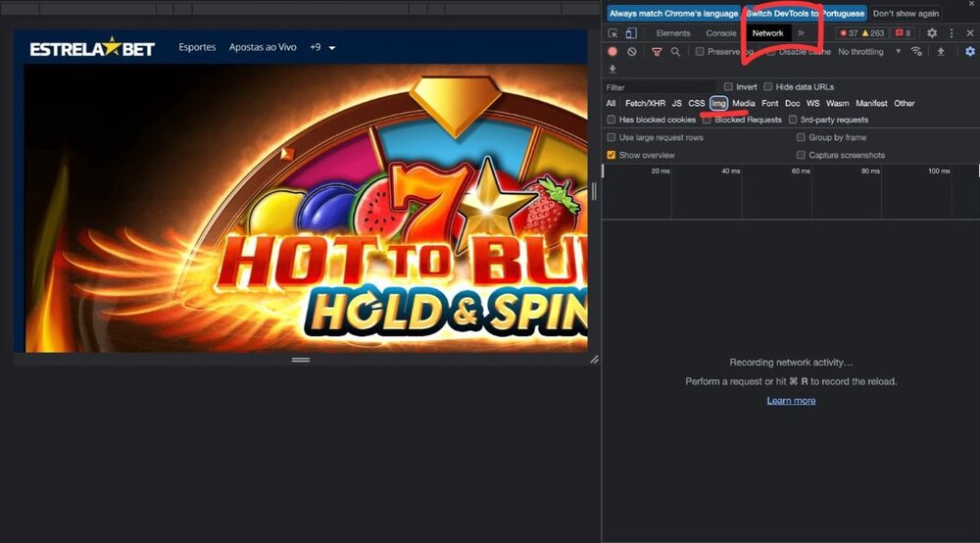The height and width of the screenshot is (543, 980).
Task: Enable Hide data URLs
Action: tap(768, 87)
